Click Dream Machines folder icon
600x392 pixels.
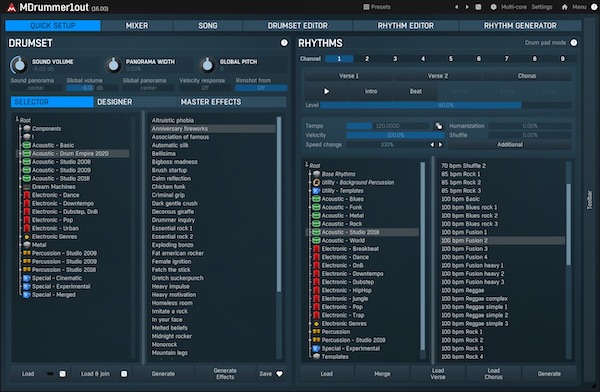26,187
